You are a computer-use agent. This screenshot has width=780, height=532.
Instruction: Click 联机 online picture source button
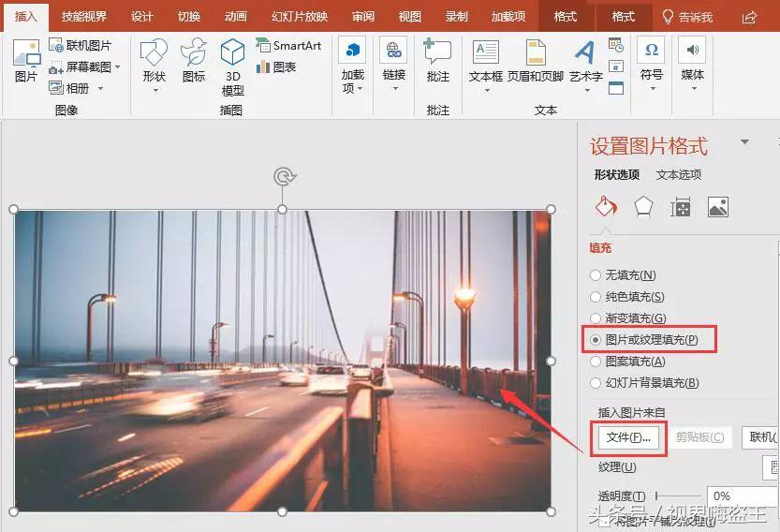pyautogui.click(x=760, y=437)
